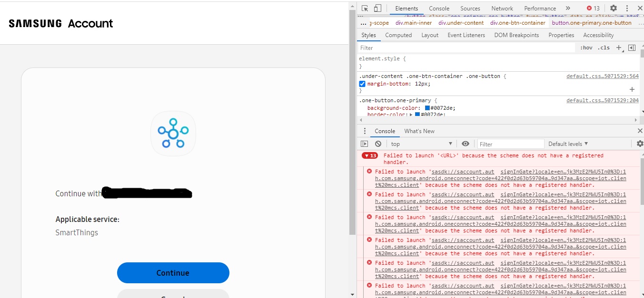644x298 pixels.
Task: Switch to the Layout sub-tab
Action: (430, 35)
